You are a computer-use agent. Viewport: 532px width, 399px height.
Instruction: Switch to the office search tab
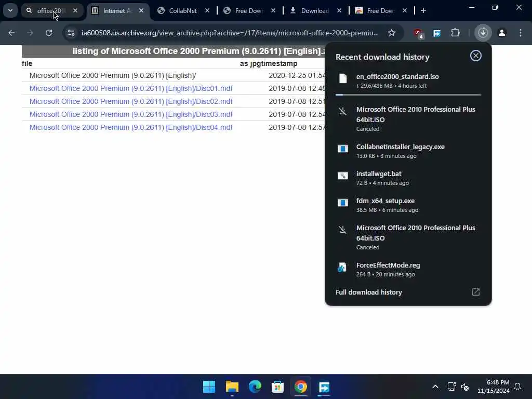(51, 10)
